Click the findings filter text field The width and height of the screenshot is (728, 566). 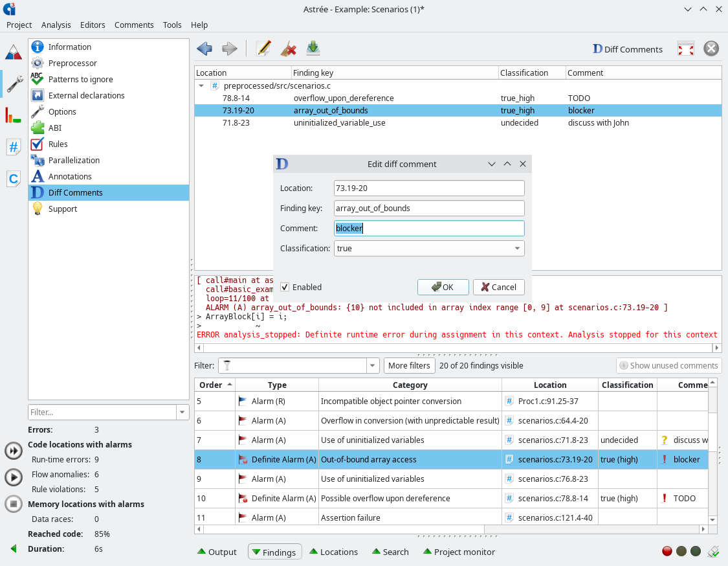292,366
